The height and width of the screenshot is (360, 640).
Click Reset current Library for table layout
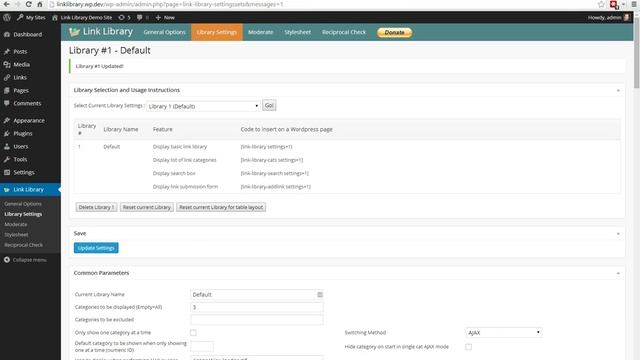point(221,207)
